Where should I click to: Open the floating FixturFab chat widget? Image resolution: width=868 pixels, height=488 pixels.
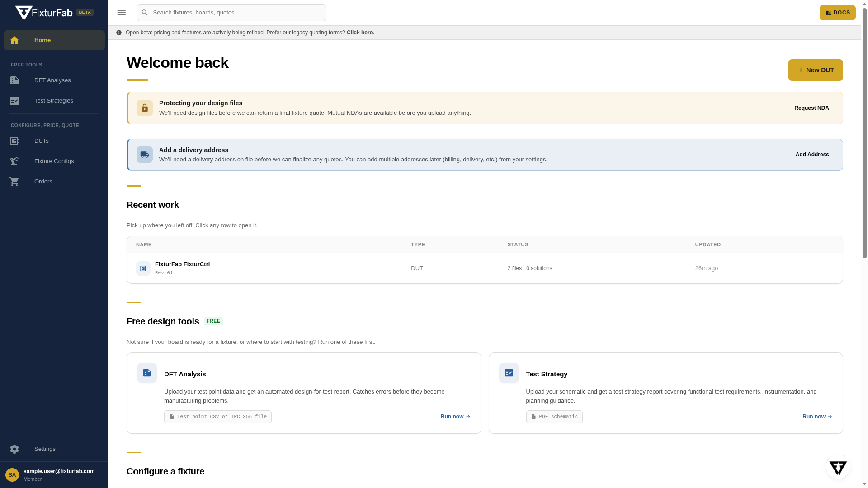[838, 467]
